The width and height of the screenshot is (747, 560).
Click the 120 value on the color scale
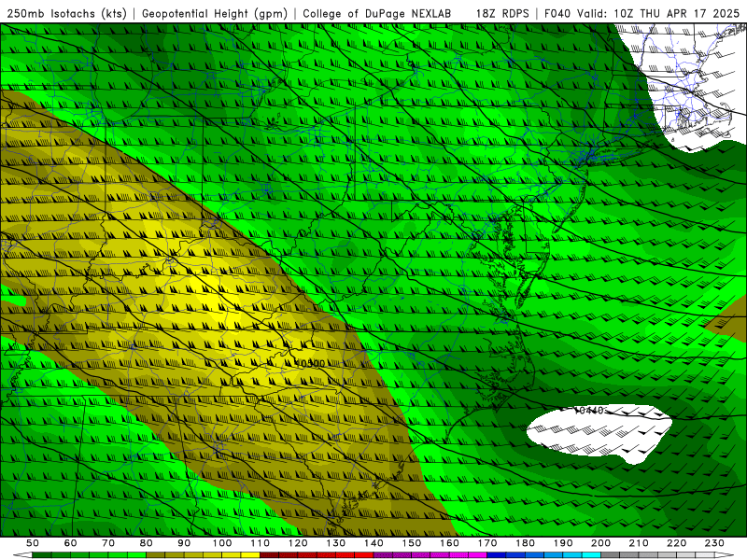(x=298, y=543)
